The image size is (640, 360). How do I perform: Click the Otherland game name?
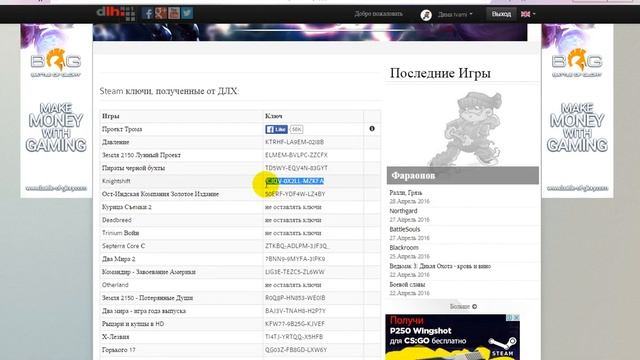click(x=115, y=285)
